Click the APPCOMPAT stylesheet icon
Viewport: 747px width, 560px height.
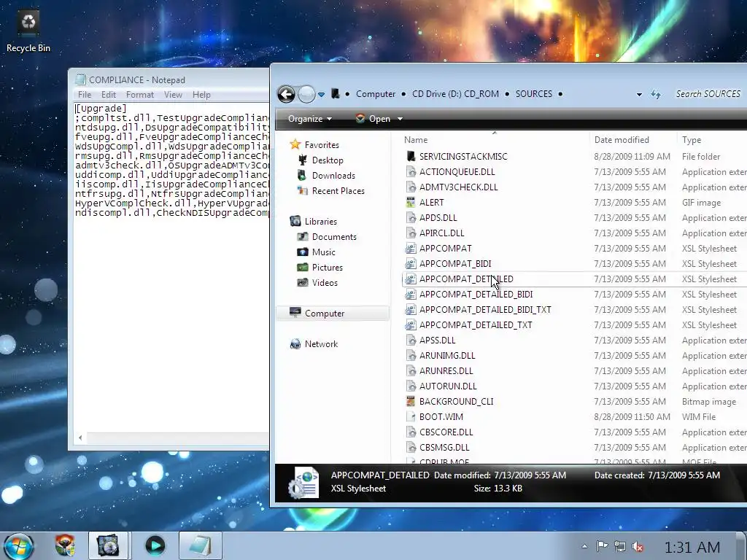(x=410, y=248)
